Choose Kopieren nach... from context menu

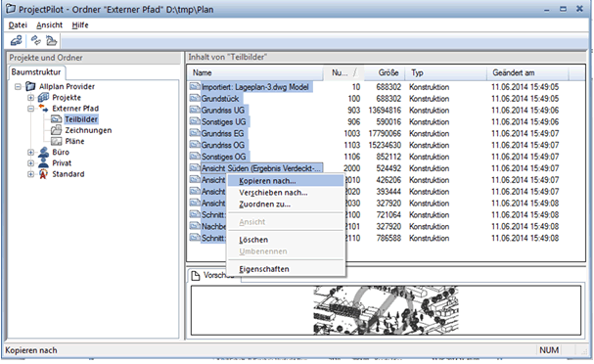[x=286, y=181]
